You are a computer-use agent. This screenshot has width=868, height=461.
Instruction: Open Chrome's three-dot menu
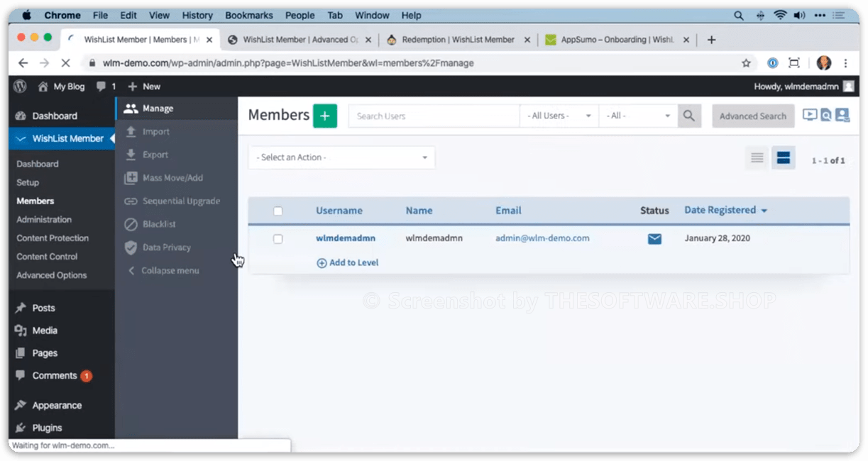pos(845,63)
